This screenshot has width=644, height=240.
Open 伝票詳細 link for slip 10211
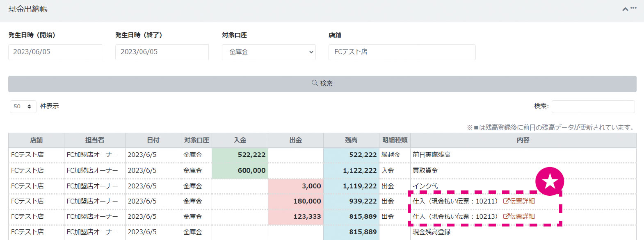519,201
